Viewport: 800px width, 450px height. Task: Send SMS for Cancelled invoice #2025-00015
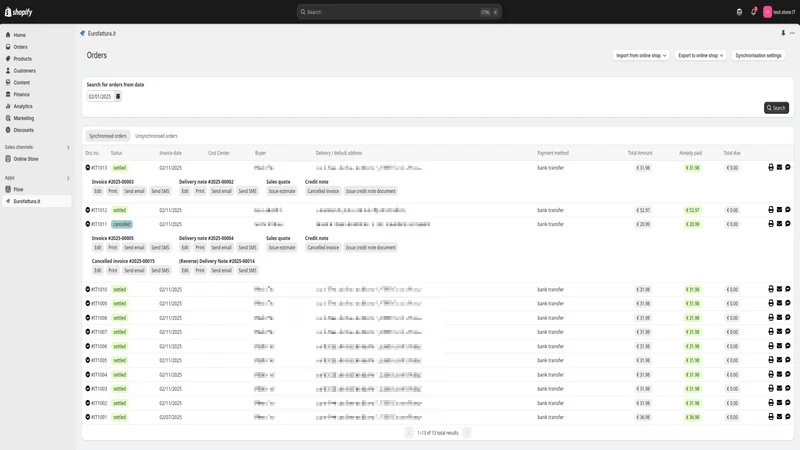tap(160, 271)
